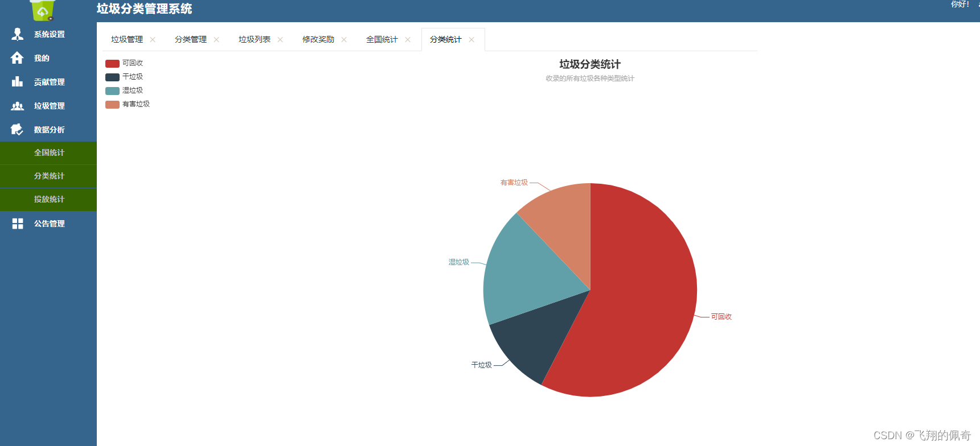Click the 你好! greeting in header

click(x=960, y=4)
